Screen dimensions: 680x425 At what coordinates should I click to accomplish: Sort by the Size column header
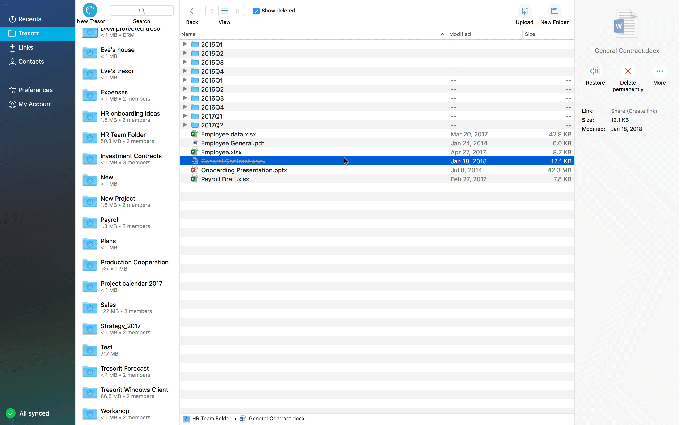click(x=530, y=34)
